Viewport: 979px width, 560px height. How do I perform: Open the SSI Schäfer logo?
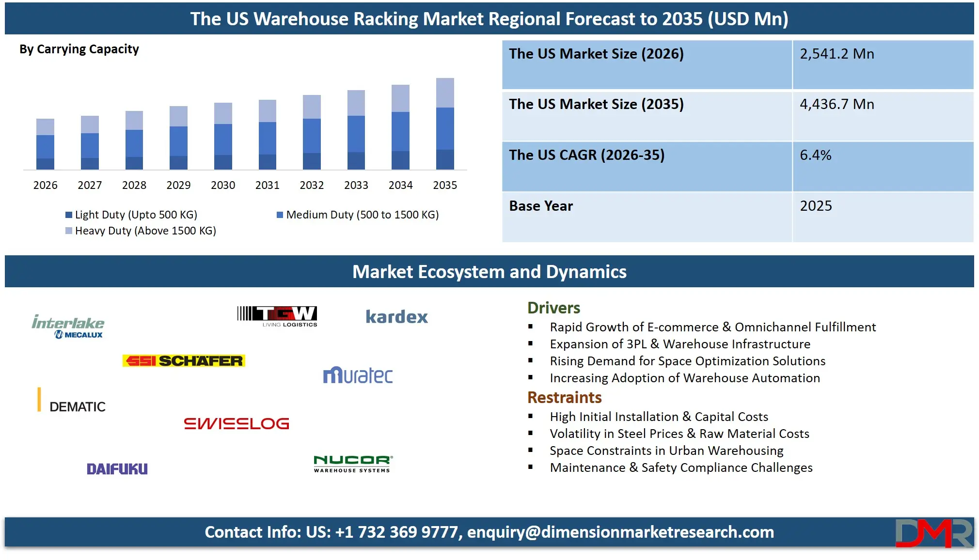(185, 361)
